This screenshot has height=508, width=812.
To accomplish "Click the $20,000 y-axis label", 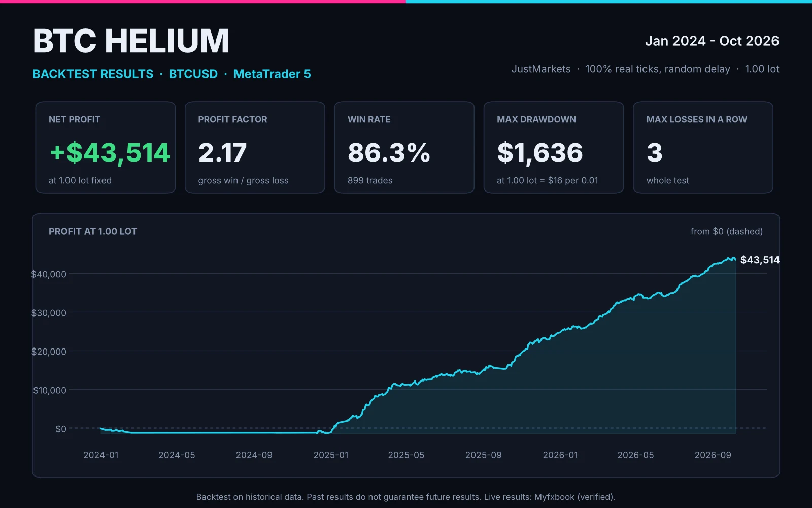I will pyautogui.click(x=49, y=352).
